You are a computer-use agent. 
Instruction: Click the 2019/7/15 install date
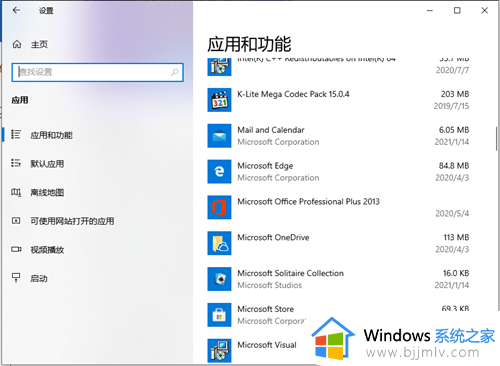tap(451, 106)
